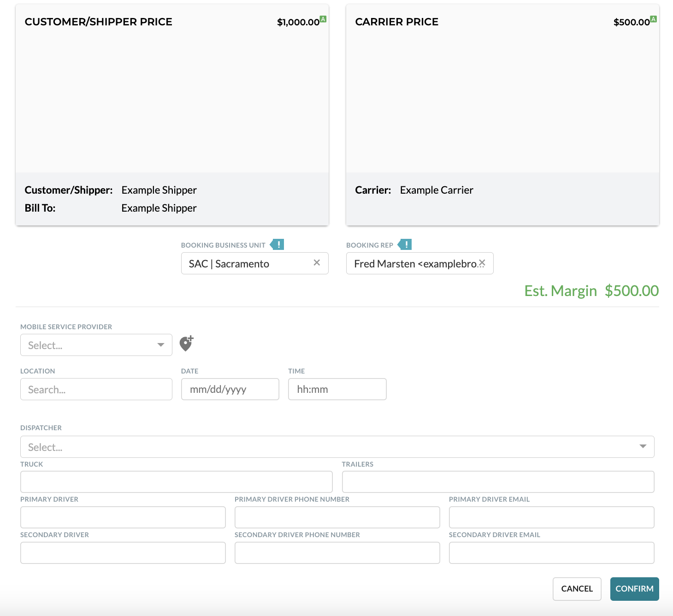This screenshot has width=673, height=616.
Task: Click the Date mm/dd/yyyy field
Action: point(230,389)
